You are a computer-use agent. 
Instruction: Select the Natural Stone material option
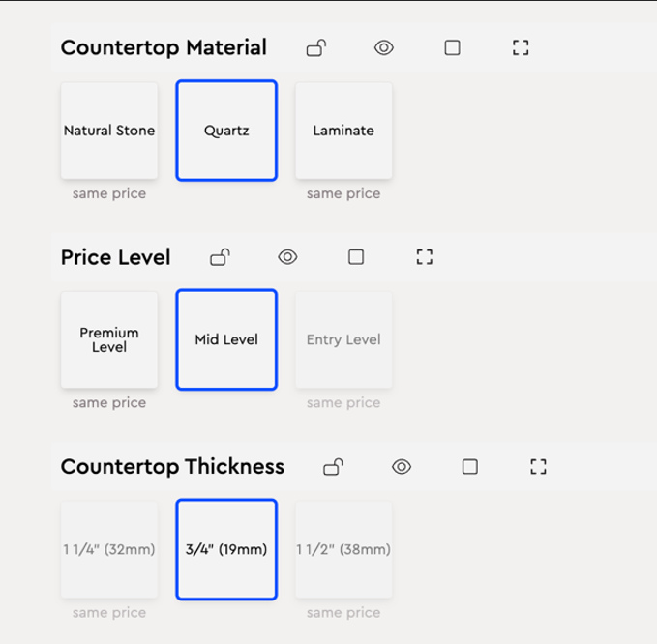tap(109, 131)
